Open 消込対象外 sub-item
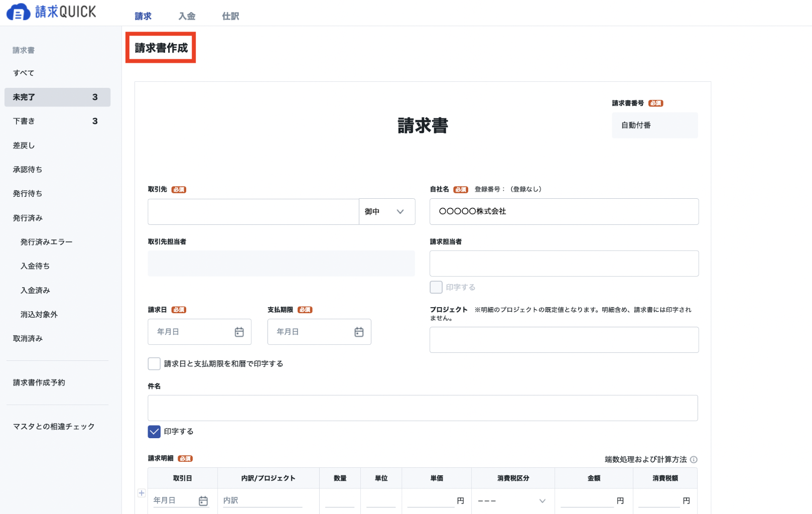Screen dimensions: 812x514 (x=39, y=314)
